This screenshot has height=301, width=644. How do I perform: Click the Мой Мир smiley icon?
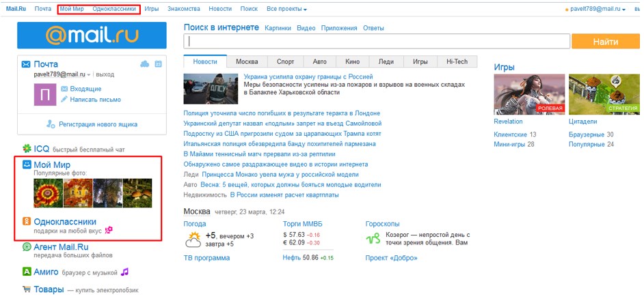coord(27,165)
